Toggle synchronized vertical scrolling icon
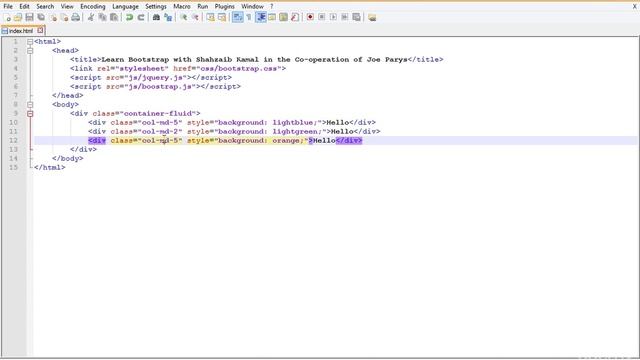The height and width of the screenshot is (360, 640). coord(210,17)
